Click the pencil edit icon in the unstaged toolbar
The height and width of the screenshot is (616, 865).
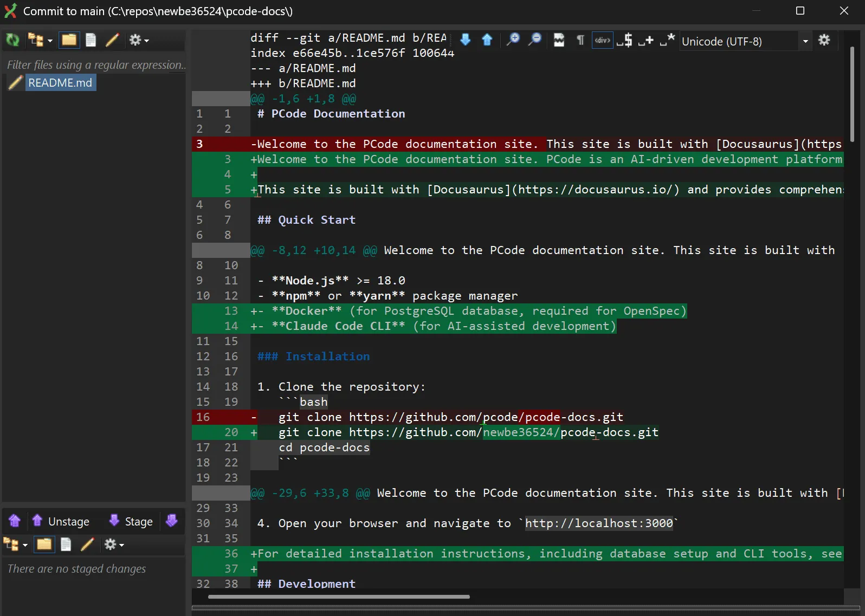(x=112, y=40)
